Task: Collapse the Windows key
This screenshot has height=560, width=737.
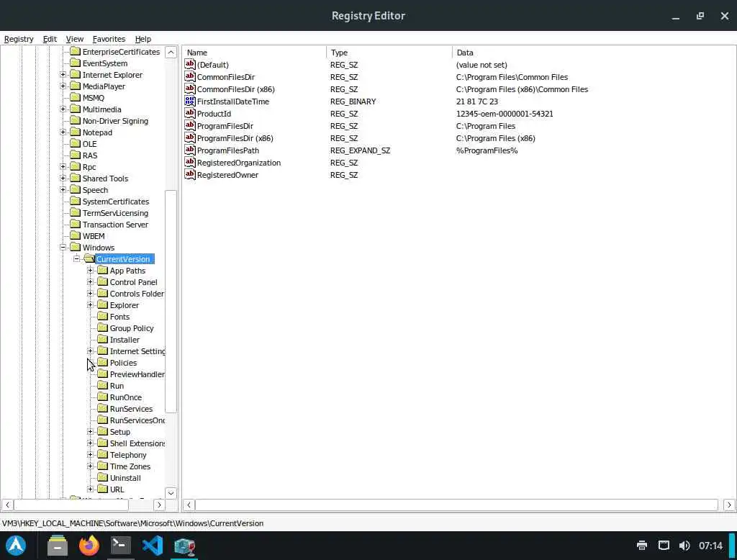Action: 63,248
